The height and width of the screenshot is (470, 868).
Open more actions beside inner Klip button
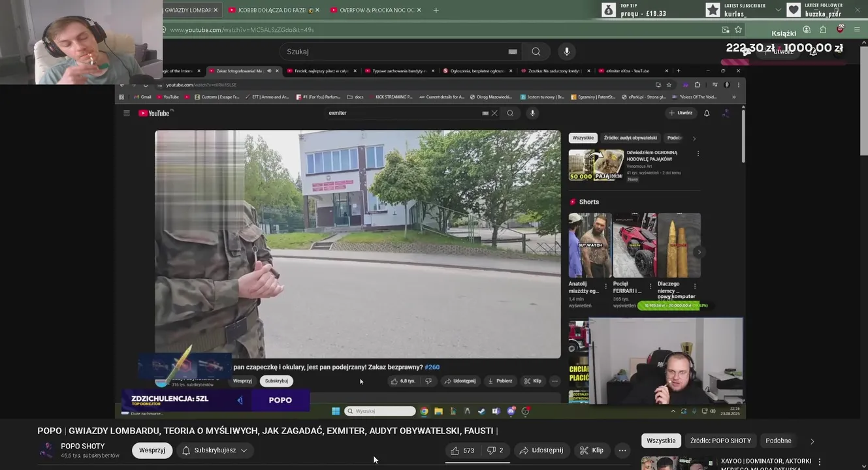[555, 381]
